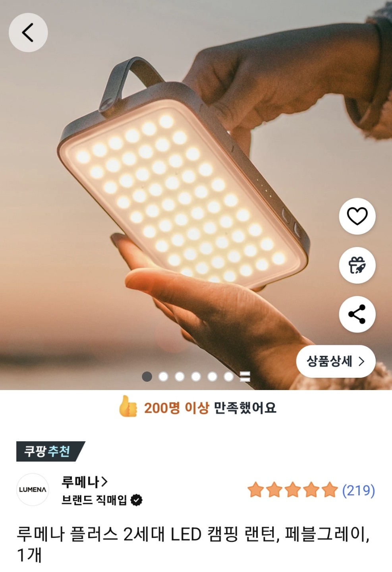The height and width of the screenshot is (572, 392).
Task: Switch to the second image dot
Action: [163, 377]
